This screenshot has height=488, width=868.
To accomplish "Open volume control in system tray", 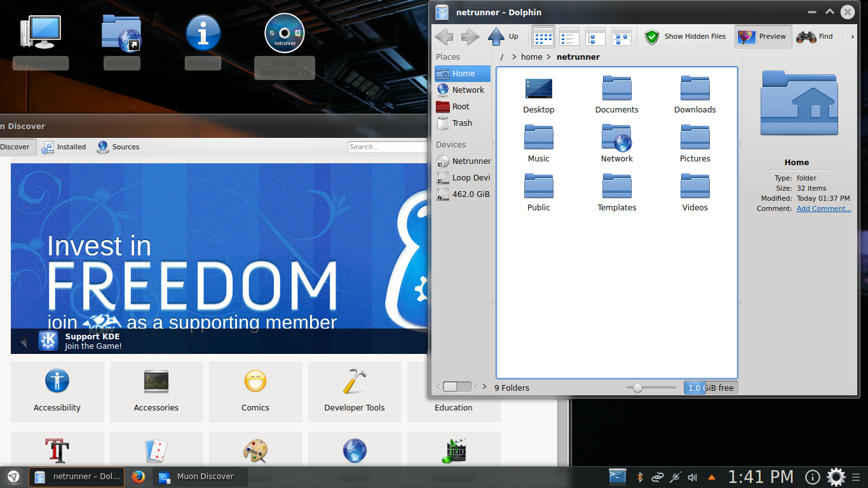I will coord(693,477).
